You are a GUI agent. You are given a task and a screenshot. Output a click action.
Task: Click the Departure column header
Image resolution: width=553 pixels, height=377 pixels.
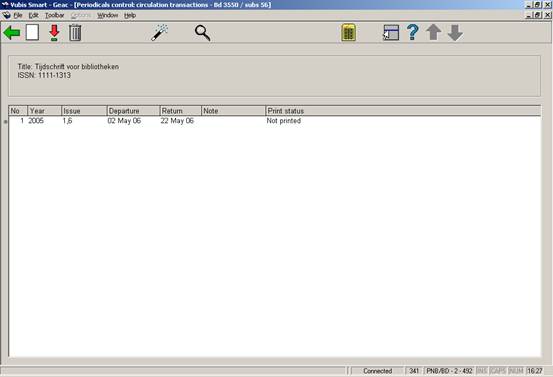pos(133,111)
